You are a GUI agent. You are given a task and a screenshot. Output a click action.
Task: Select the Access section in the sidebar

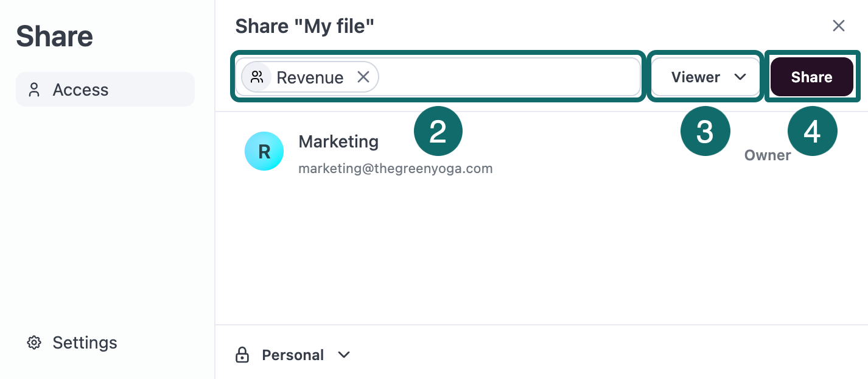81,89
